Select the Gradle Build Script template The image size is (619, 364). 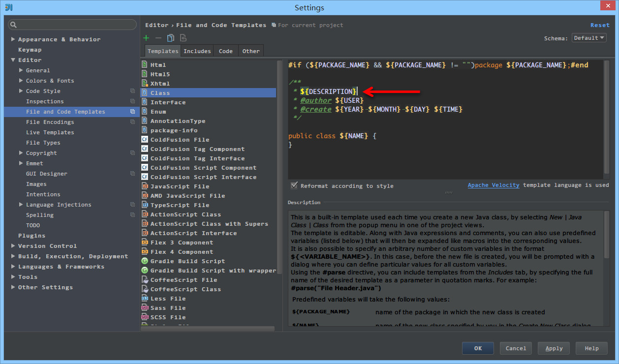coord(187,261)
